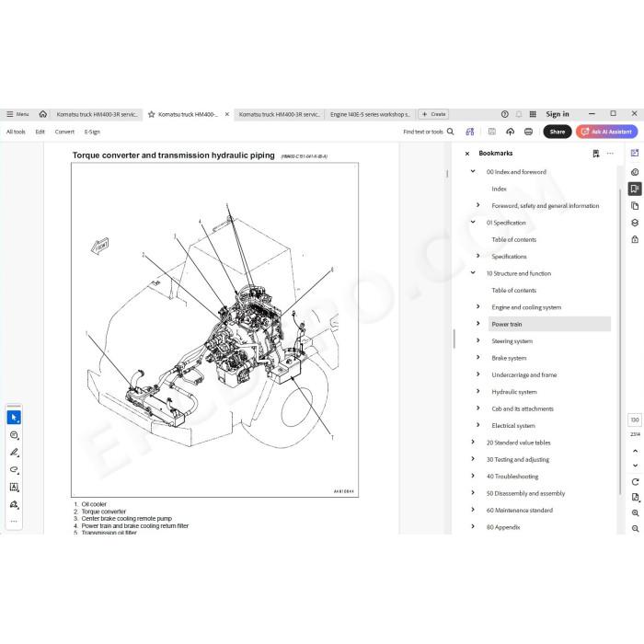
Task: Open the help question mark icon
Action: [505, 114]
